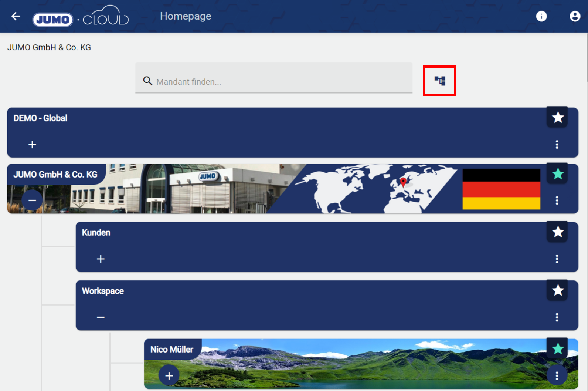Open three-dot menu for Workspace

[x=557, y=317]
